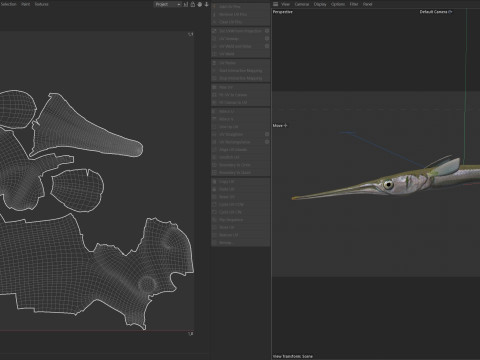Image resolution: width=480 pixels, height=360 pixels.
Task: Click the Default Camera icon
Action: [x=450, y=12]
